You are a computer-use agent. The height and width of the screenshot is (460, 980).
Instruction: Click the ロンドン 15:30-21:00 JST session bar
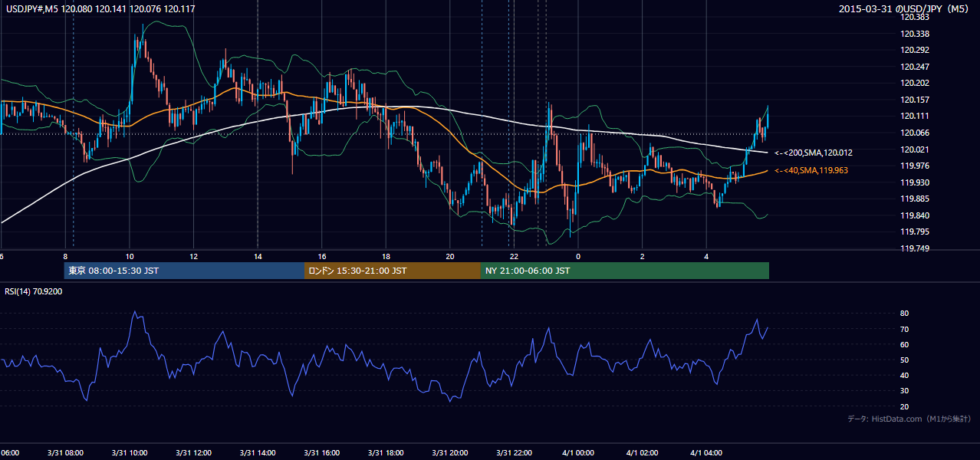393,271
